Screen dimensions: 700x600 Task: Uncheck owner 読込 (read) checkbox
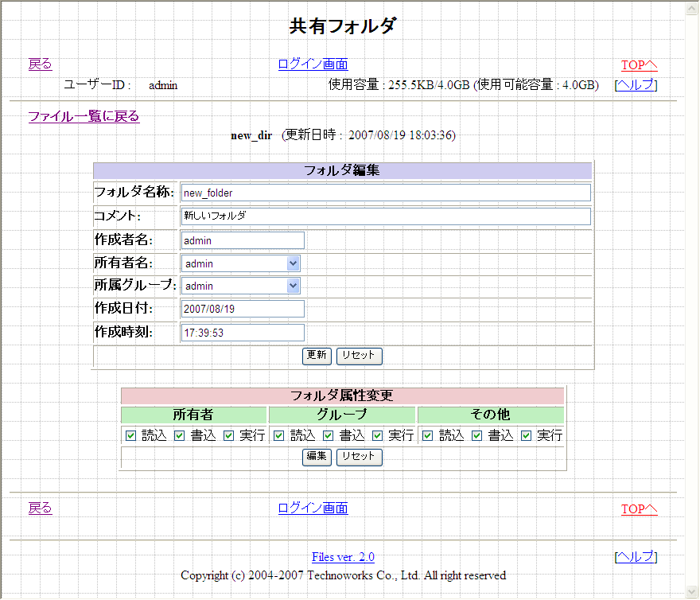coord(131,435)
